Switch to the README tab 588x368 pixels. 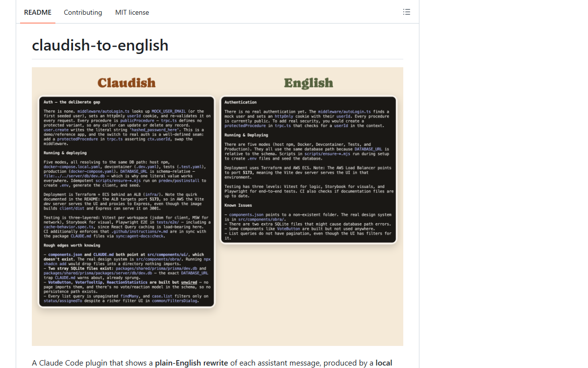pos(38,12)
